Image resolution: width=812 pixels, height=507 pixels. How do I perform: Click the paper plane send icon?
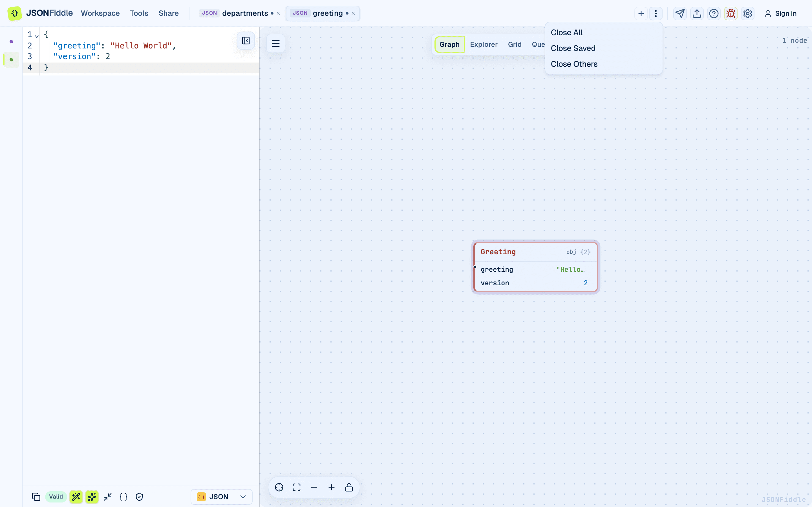pos(680,14)
